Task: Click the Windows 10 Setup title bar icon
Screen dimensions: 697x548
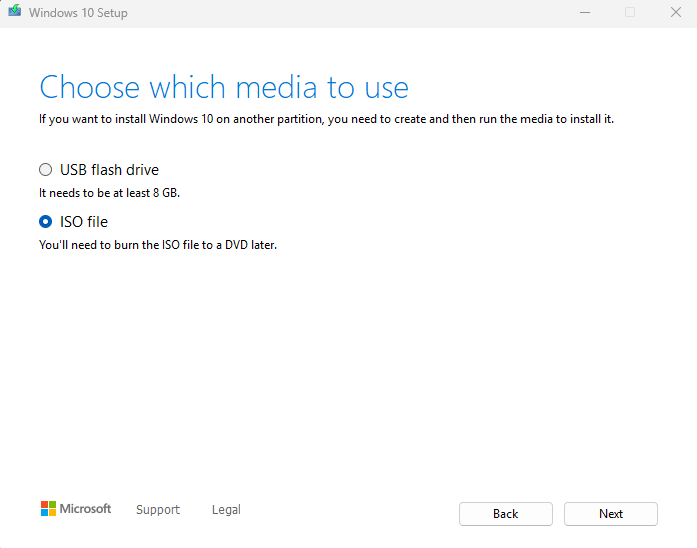Action: click(14, 13)
